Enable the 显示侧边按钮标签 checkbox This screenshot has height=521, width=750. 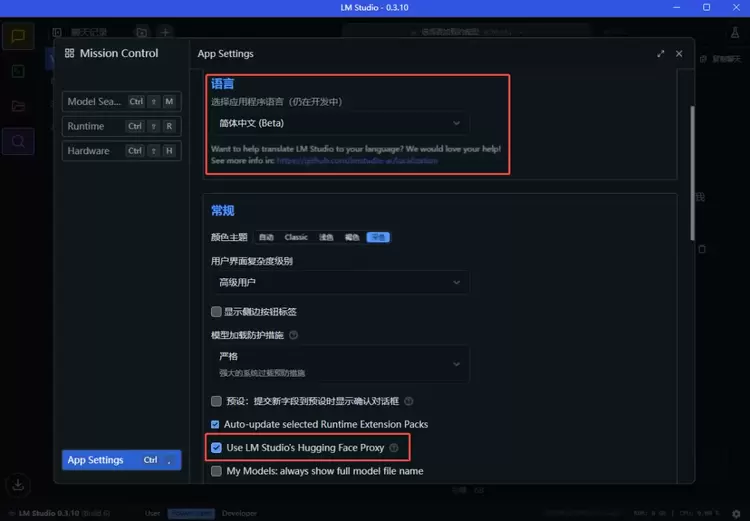[x=216, y=312]
